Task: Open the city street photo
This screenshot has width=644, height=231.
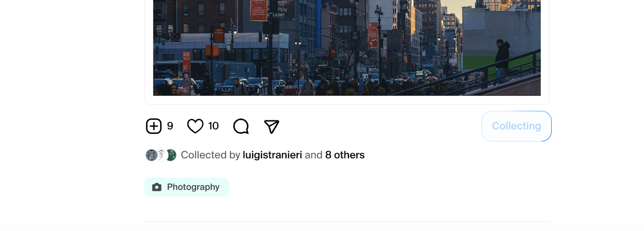Action: pyautogui.click(x=347, y=48)
